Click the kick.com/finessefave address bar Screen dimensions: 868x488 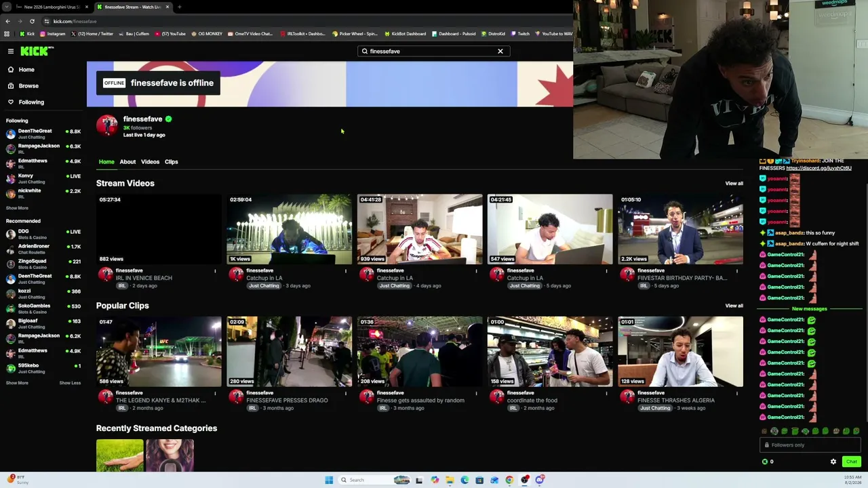[75, 22]
